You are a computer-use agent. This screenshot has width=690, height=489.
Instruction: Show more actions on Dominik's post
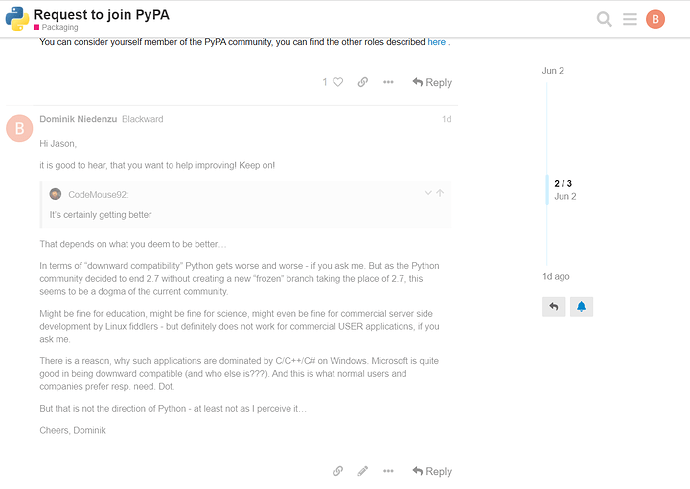click(388, 471)
